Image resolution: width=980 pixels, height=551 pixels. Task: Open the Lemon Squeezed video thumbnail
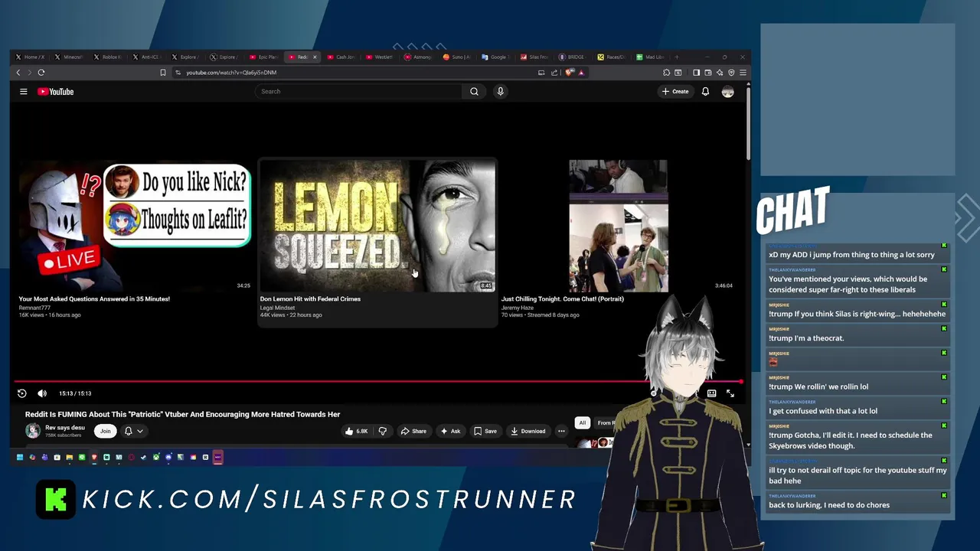[377, 226]
